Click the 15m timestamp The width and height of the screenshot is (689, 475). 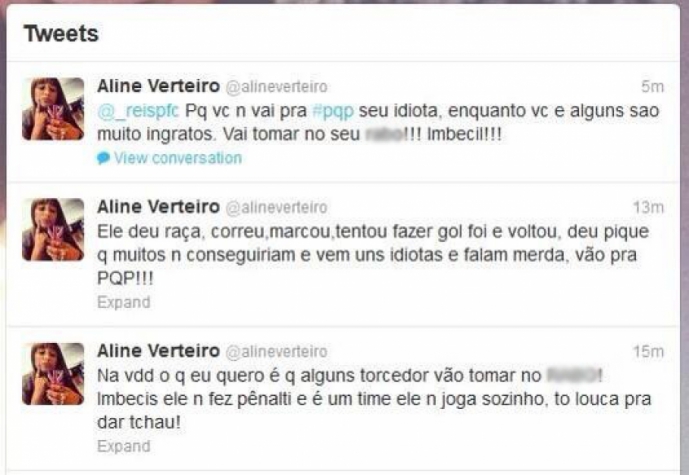[x=649, y=351]
